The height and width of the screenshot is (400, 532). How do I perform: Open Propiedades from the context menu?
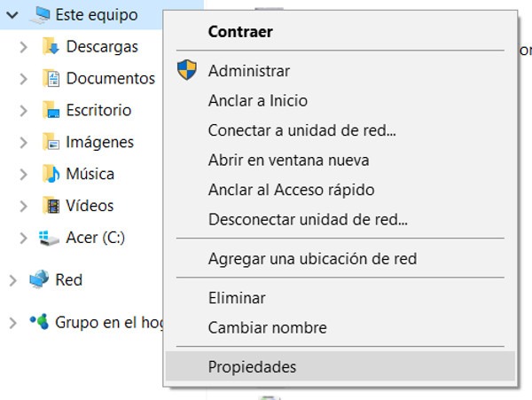[x=252, y=366]
